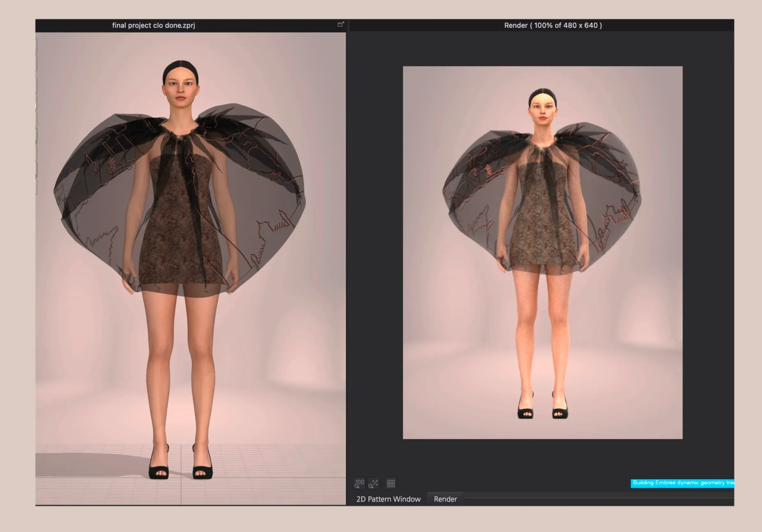
Task: Undock the 3D window with pop-out icon
Action: [340, 24]
